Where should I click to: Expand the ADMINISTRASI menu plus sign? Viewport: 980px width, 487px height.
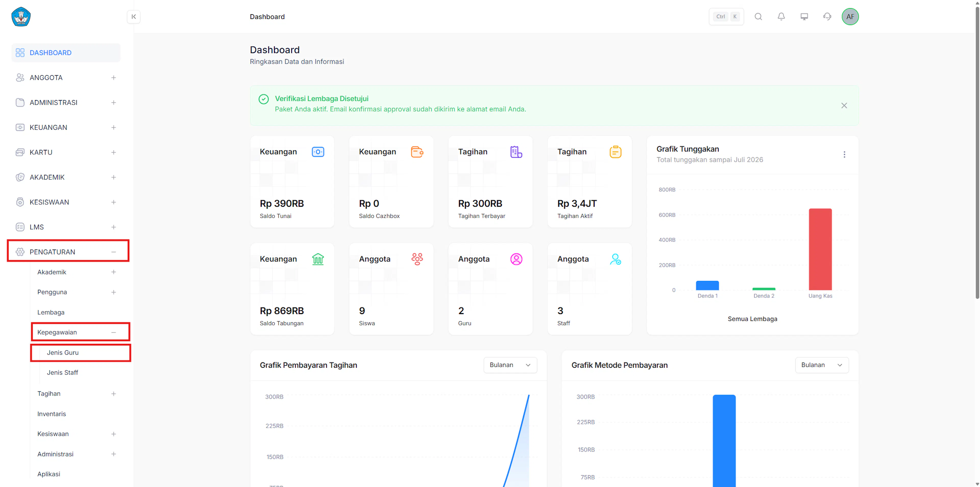[113, 102]
